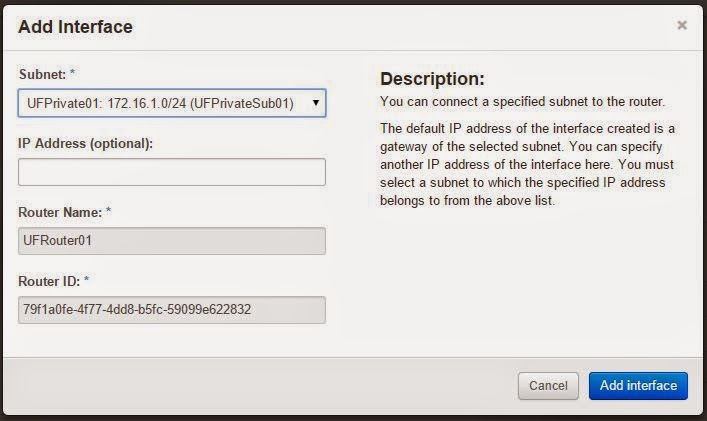Screen dimensions: 707x421
Task: Click the Router Name field showing UFRouter01
Action: [172, 241]
